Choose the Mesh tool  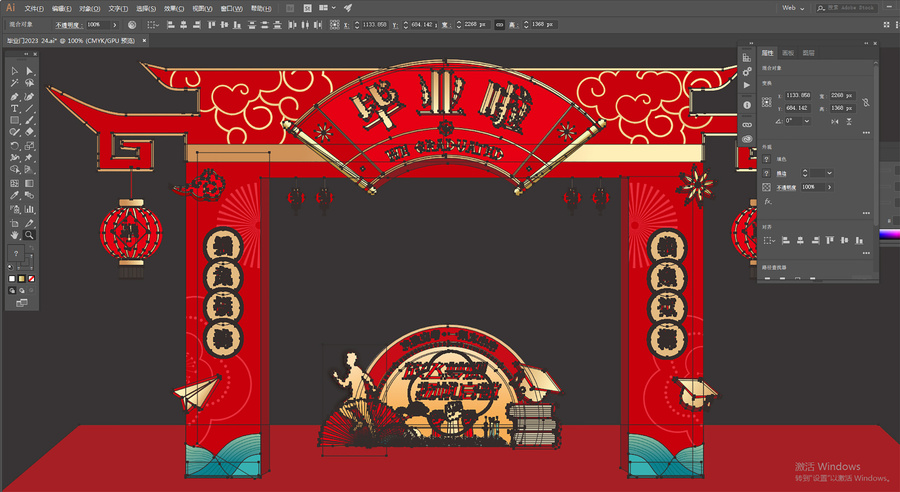15,184
